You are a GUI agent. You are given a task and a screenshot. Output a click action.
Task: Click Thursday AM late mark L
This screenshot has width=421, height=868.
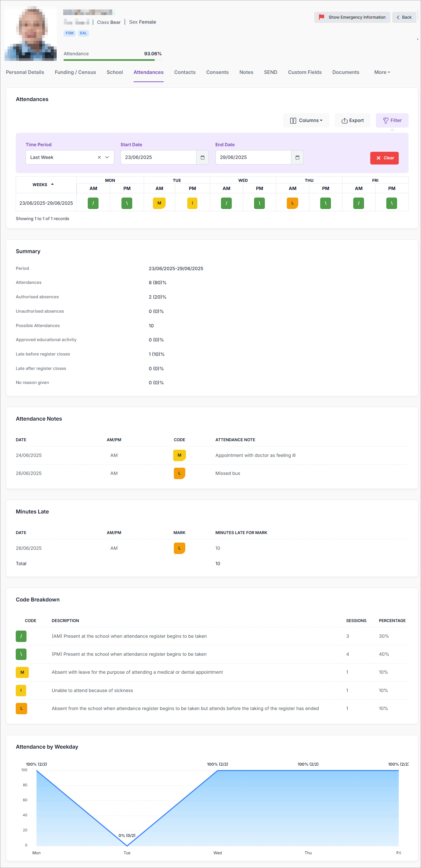292,203
